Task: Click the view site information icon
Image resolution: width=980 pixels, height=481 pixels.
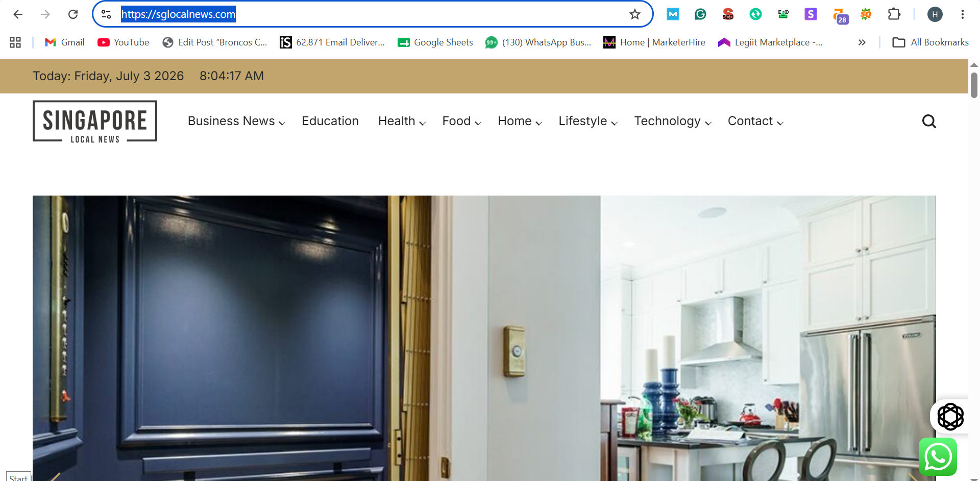Action: click(106, 14)
